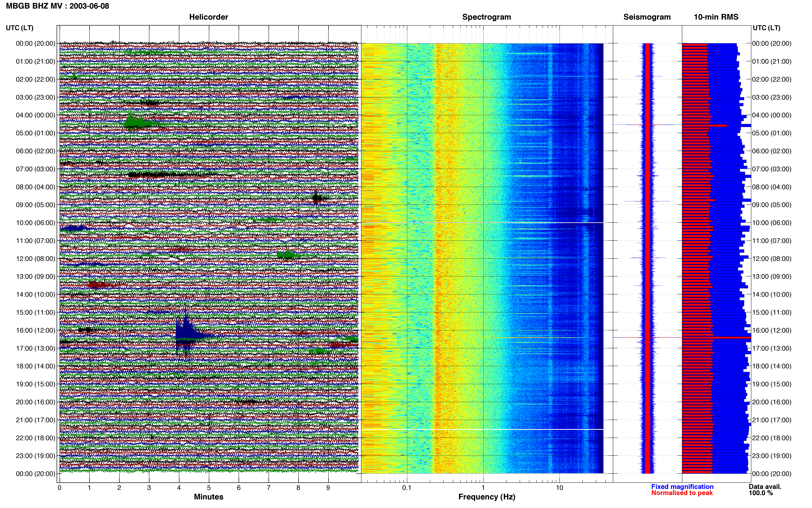Click the white data gap line at 10:00 in spectrogram

pyautogui.click(x=482, y=223)
